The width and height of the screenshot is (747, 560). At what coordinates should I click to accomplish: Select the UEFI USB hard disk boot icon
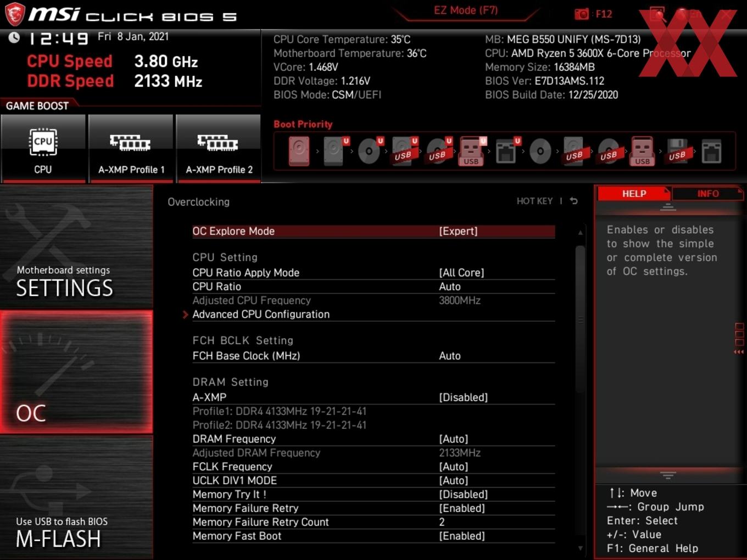pyautogui.click(x=404, y=151)
